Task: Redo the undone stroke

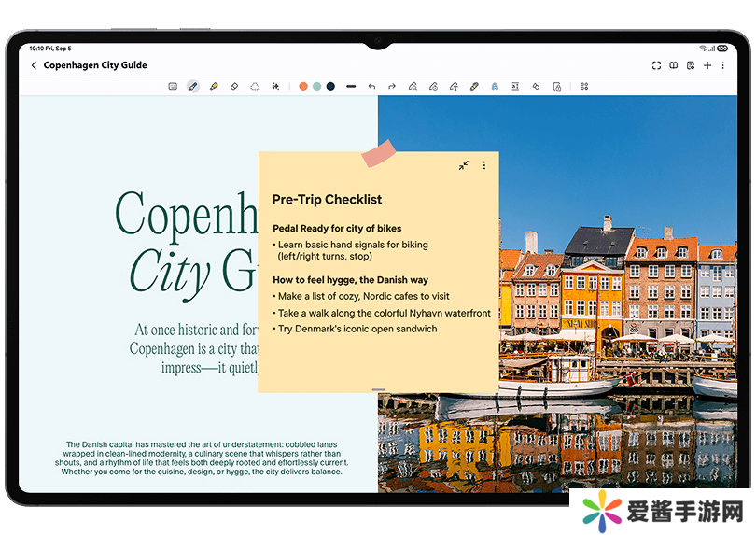Action: (392, 86)
